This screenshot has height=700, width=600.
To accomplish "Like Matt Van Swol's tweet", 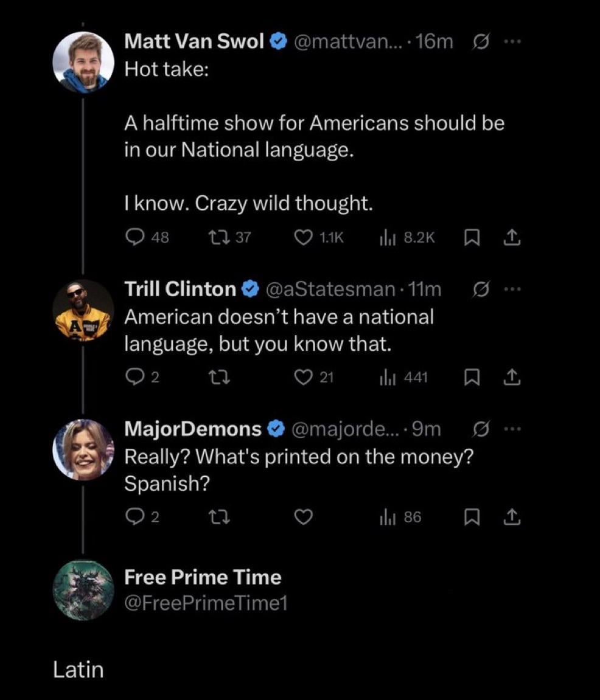I will [x=303, y=238].
